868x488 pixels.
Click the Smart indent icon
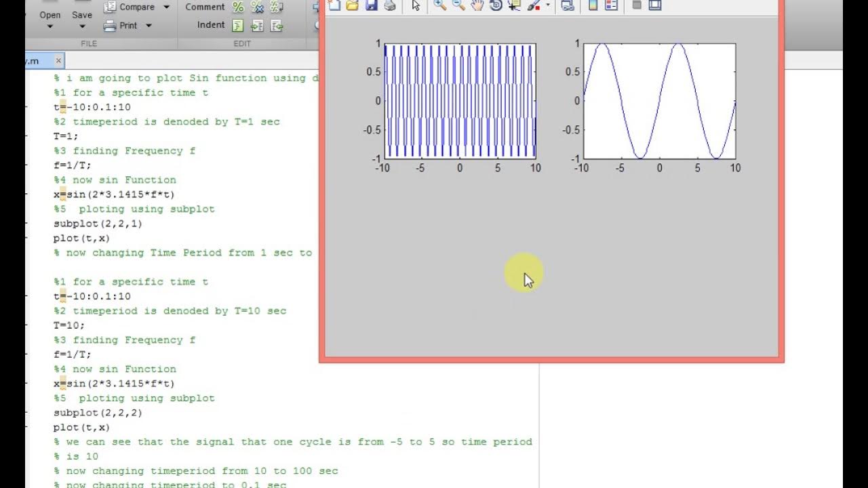[x=238, y=26]
